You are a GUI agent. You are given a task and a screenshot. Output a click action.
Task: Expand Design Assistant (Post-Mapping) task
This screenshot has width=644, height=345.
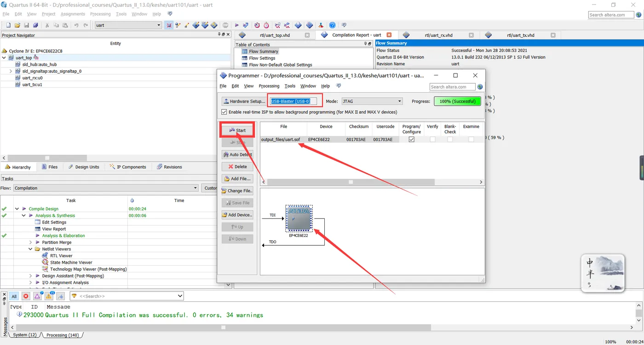(x=31, y=276)
